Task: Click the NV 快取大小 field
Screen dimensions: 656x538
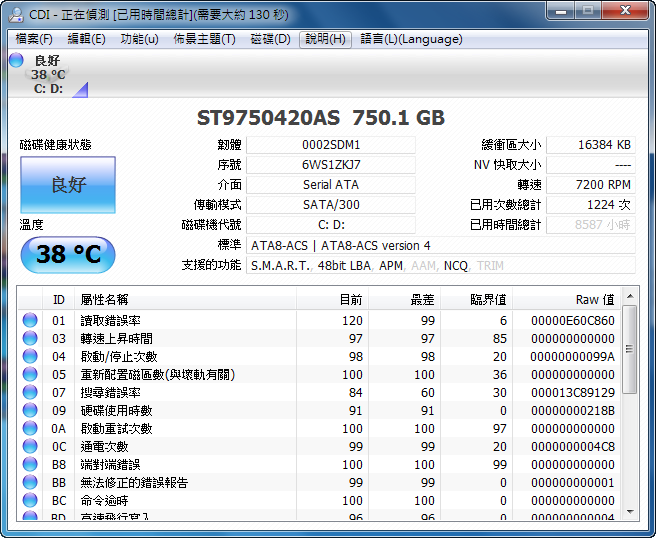Action: [591, 165]
